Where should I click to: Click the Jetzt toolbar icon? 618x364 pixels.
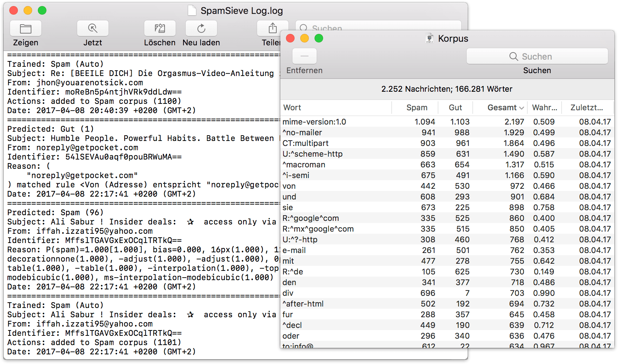tap(93, 29)
